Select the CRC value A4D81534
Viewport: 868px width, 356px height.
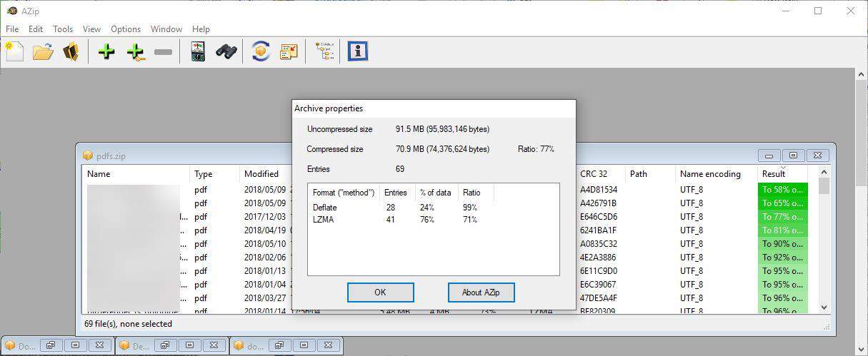(x=599, y=190)
